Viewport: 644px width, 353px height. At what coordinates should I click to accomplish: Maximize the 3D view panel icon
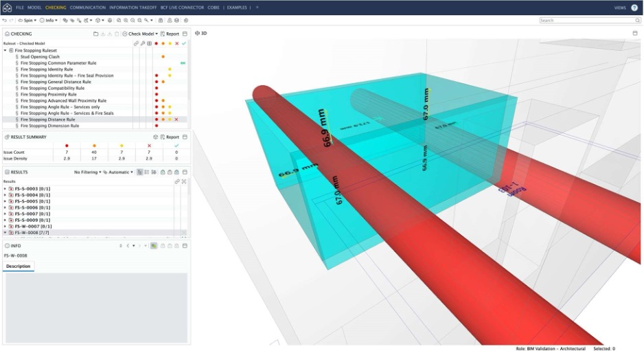click(x=635, y=33)
